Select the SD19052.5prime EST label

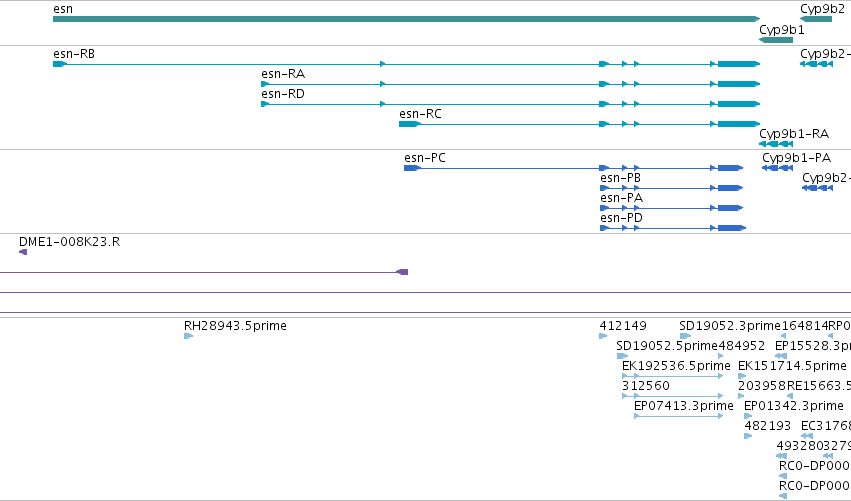click(667, 346)
